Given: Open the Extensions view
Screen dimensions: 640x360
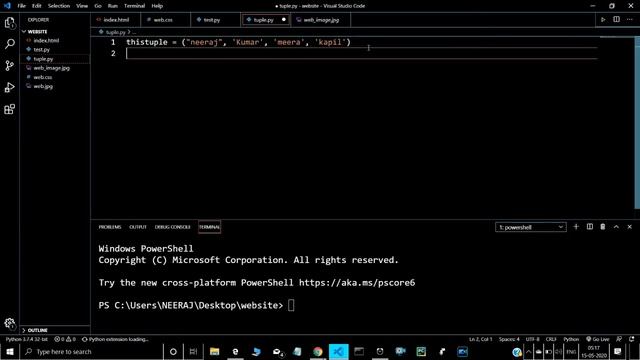Looking at the screenshot, I should tap(10, 109).
